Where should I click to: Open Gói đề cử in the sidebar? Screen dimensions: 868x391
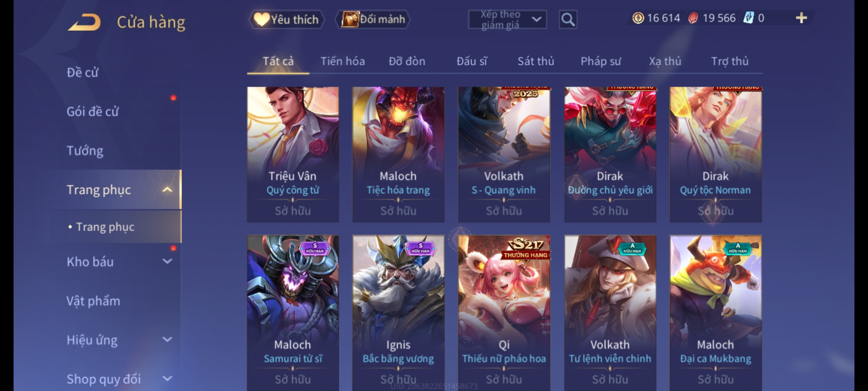(93, 112)
